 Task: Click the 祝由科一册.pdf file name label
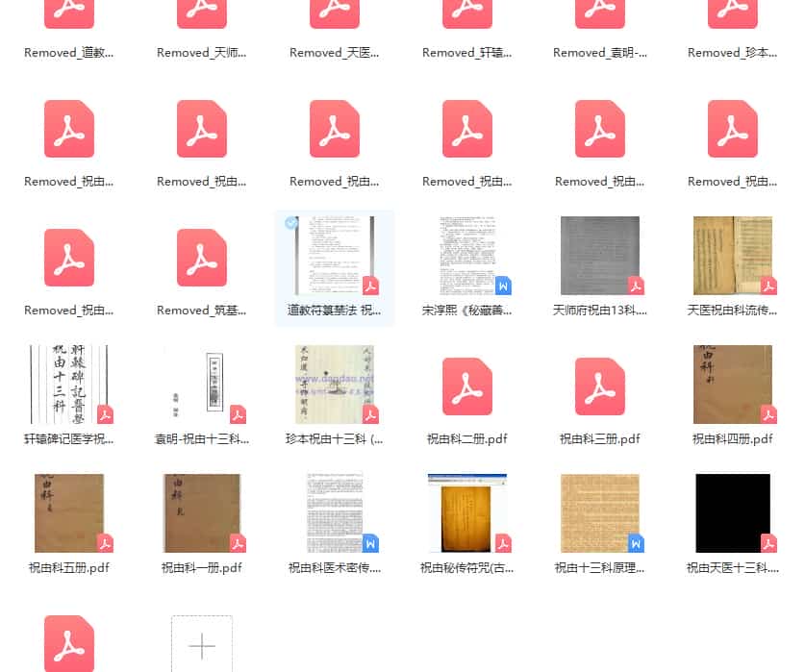[202, 568]
